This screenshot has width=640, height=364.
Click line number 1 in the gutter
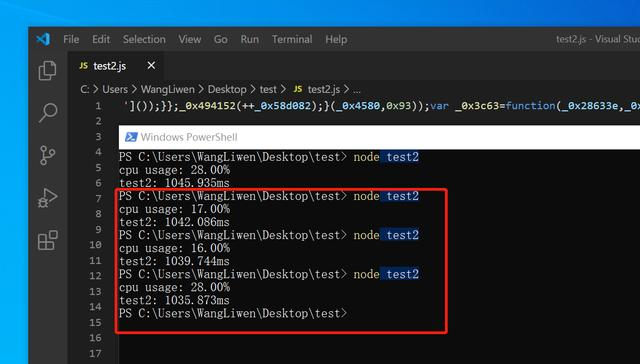point(98,106)
